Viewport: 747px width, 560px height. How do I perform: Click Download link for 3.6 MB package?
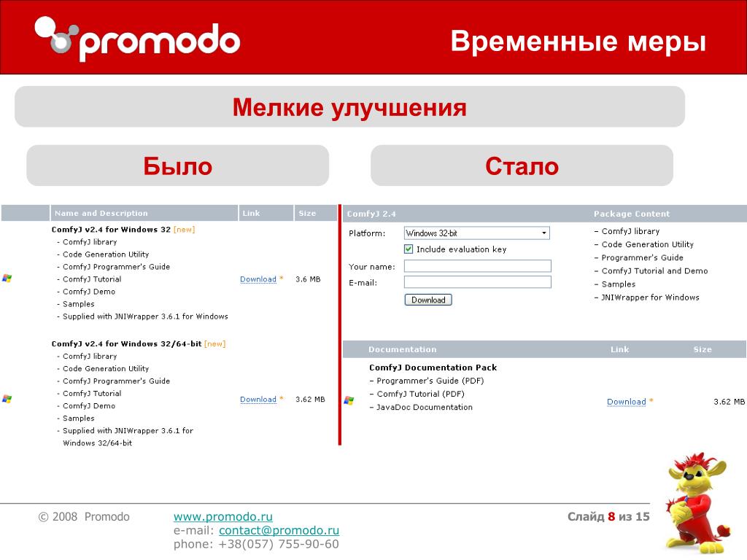coord(258,279)
